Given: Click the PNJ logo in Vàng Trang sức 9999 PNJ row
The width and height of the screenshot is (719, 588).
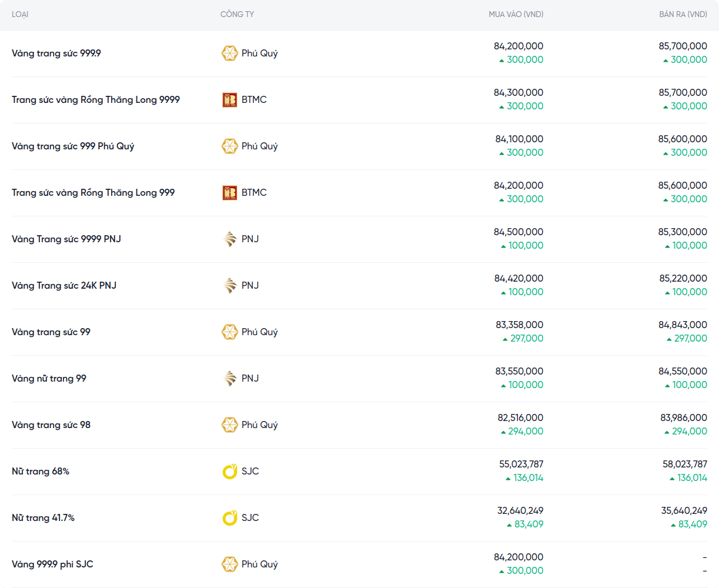Looking at the screenshot, I should pyautogui.click(x=229, y=239).
